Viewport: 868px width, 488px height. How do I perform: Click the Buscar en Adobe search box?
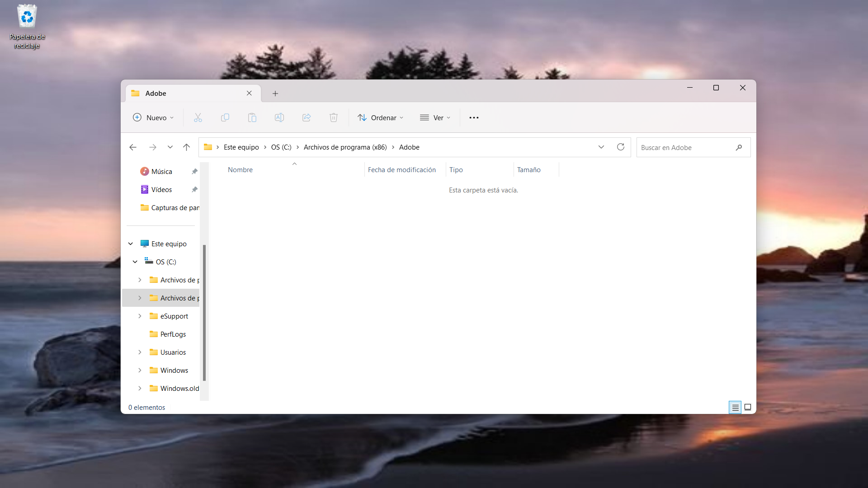(685, 148)
